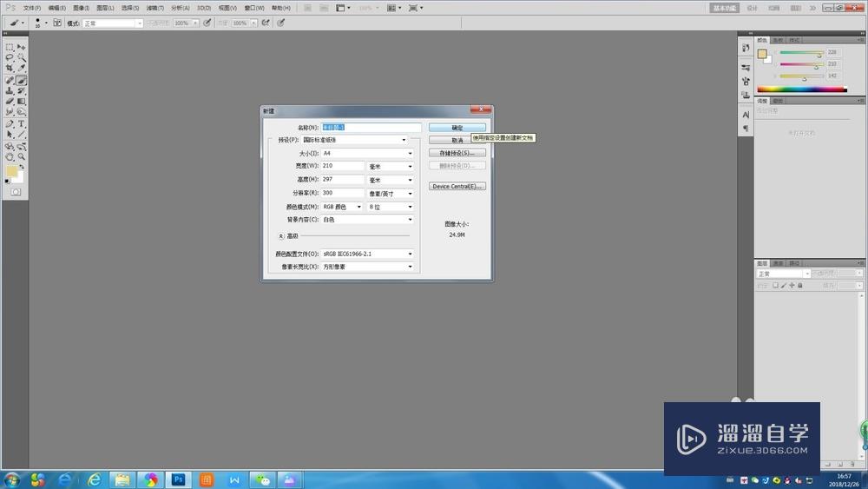Select the Gradient tool
Viewport: 868px width, 489px height.
point(21,102)
